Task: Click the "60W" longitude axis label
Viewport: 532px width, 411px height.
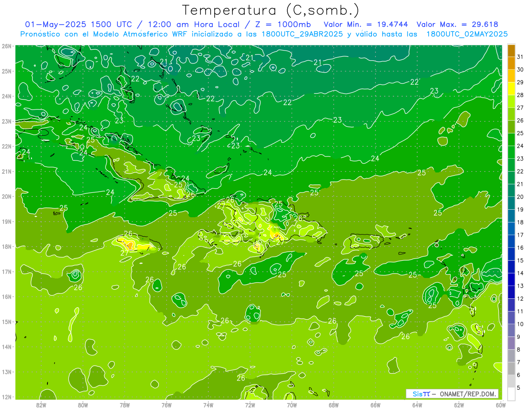Action: [x=501, y=405]
